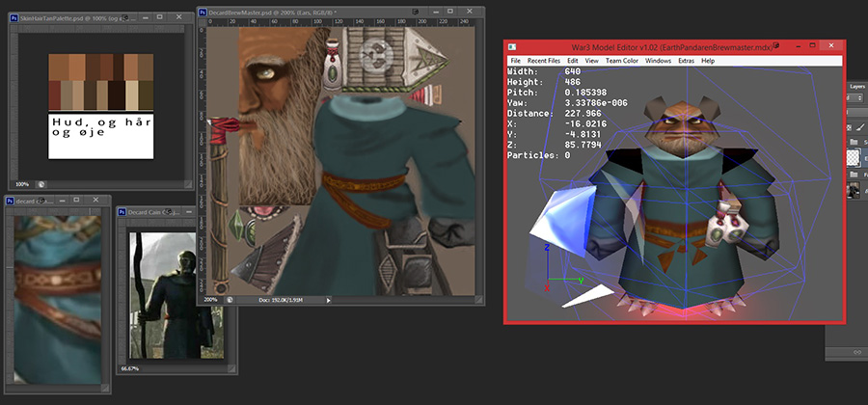Click the Pitch: 0.185398 readout
The height and width of the screenshot is (405, 868).
pos(556,93)
